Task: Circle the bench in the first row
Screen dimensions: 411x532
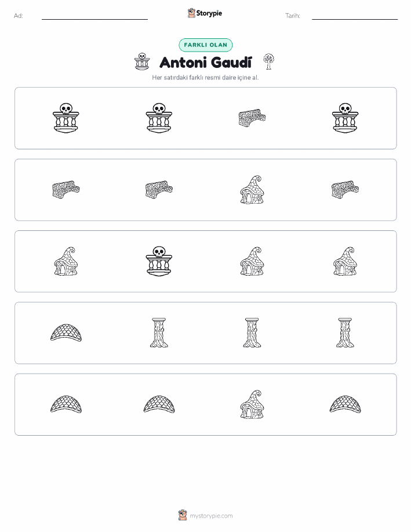Action: (252, 118)
